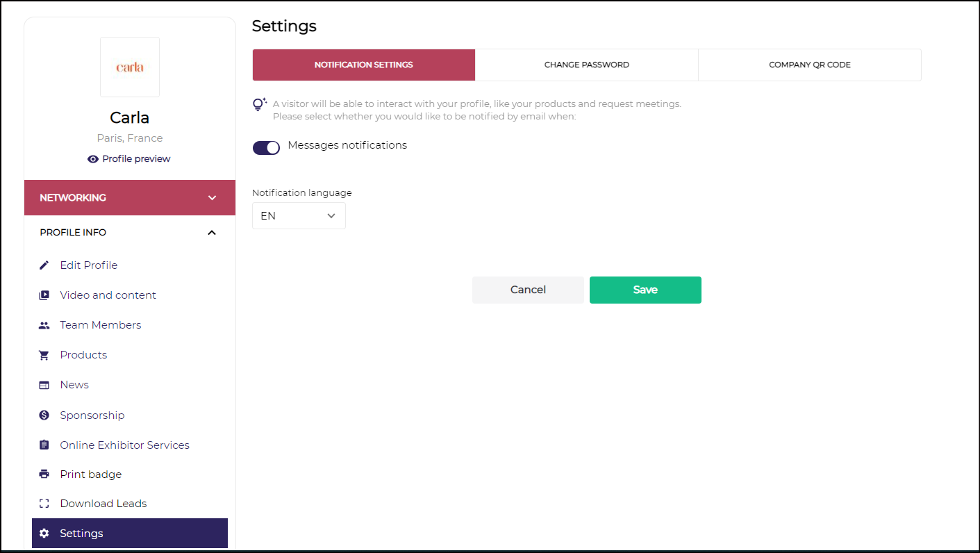
Task: Click the Team Members people icon
Action: [44, 325]
